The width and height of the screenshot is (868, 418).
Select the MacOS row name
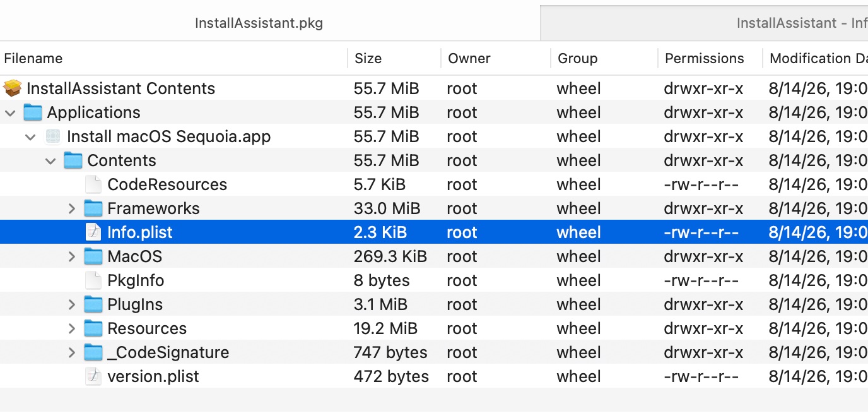click(135, 256)
